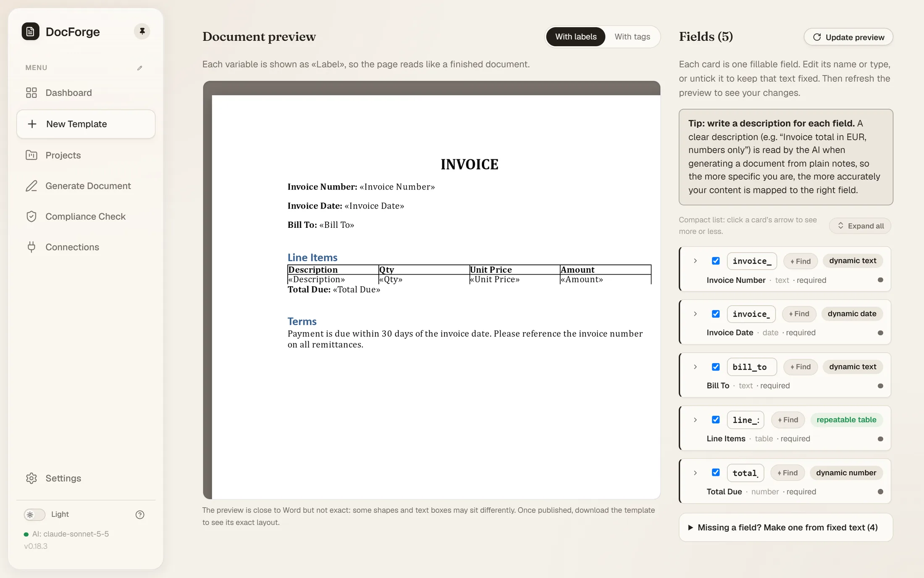Edit the bill_to field name input

[x=752, y=367]
